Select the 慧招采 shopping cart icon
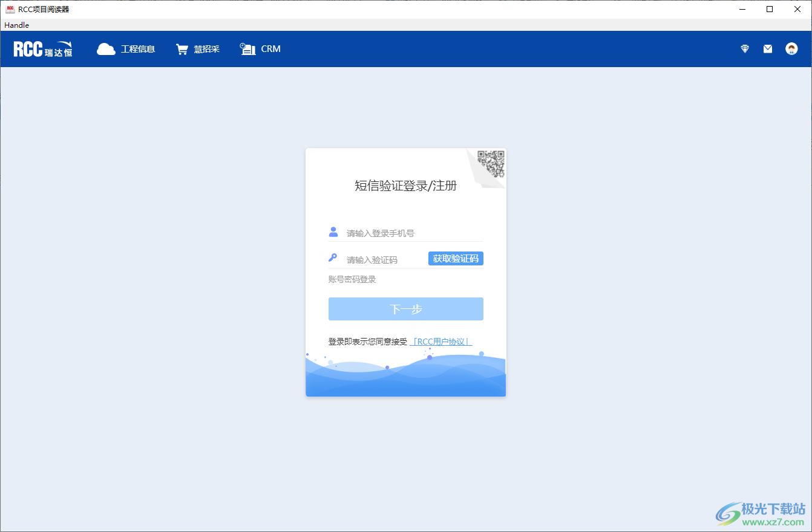Viewport: 812px width, 532px height. point(182,48)
